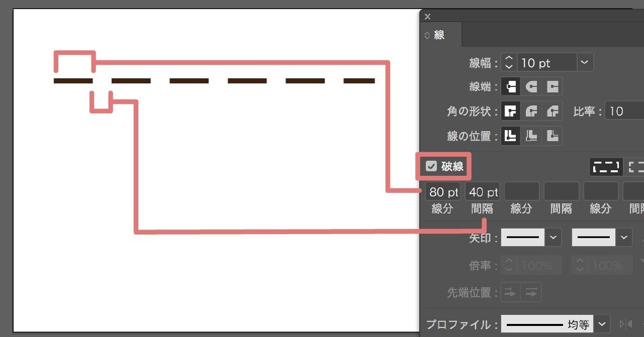The width and height of the screenshot is (644, 337).
Task: Select the round join corner shape
Action: 531,111
